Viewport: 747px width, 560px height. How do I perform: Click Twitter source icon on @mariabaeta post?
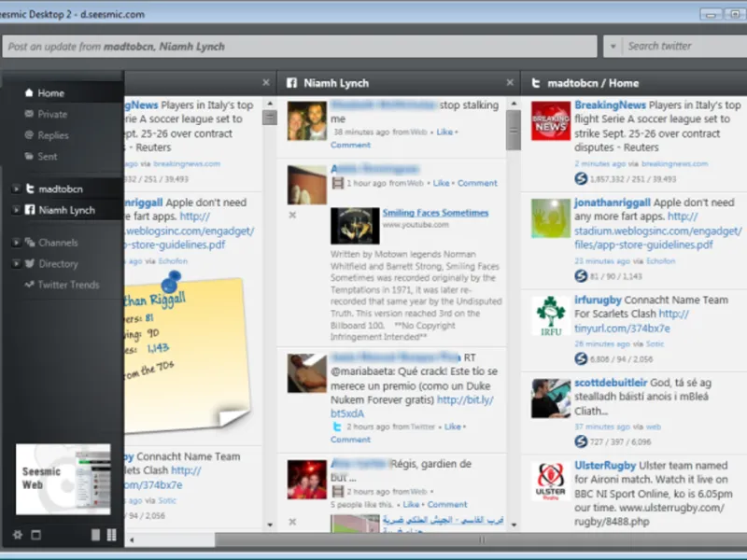[x=337, y=427]
